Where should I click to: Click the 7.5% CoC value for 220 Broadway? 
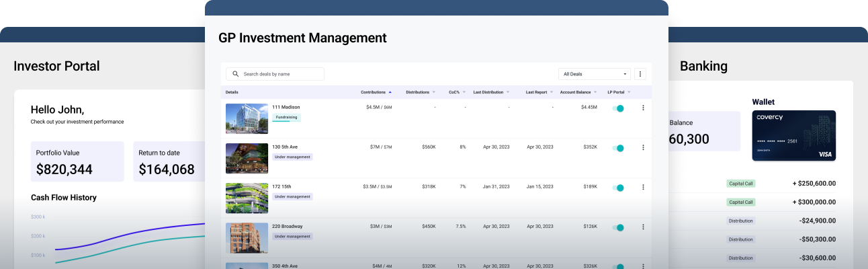click(461, 226)
